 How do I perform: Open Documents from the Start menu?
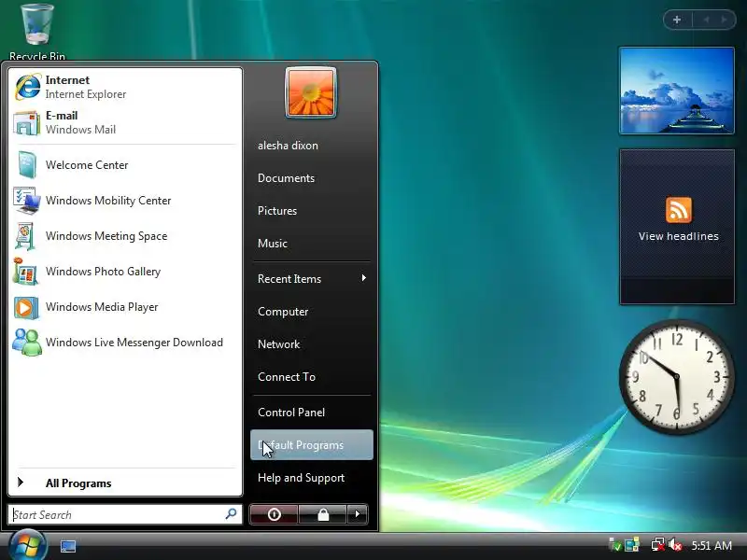tap(286, 178)
